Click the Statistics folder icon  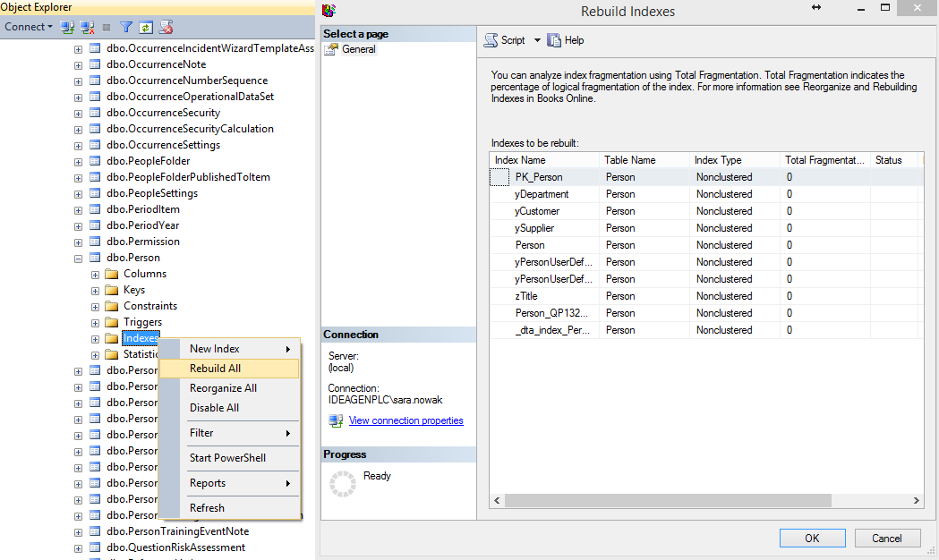pyautogui.click(x=111, y=355)
